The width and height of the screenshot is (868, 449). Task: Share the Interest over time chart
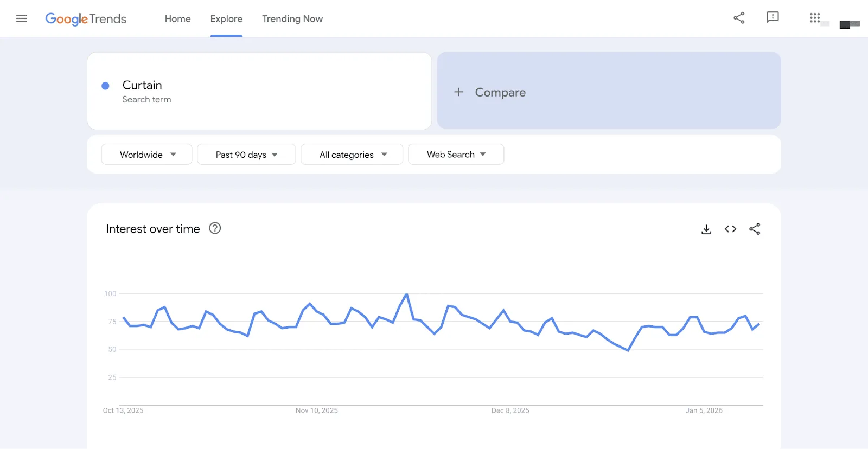(x=755, y=229)
